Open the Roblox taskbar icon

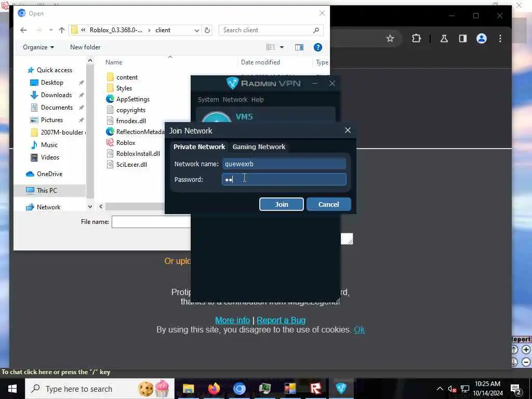(315, 389)
